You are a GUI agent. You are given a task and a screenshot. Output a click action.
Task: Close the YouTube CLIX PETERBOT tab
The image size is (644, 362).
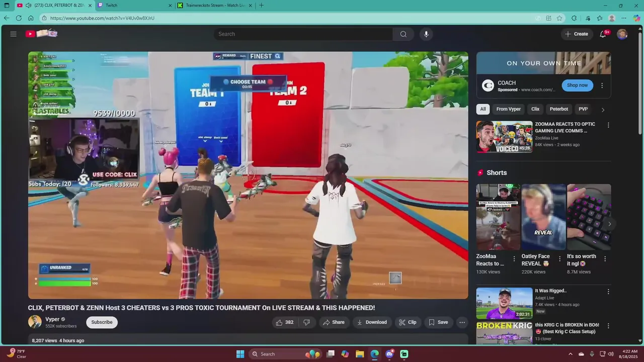point(90,6)
